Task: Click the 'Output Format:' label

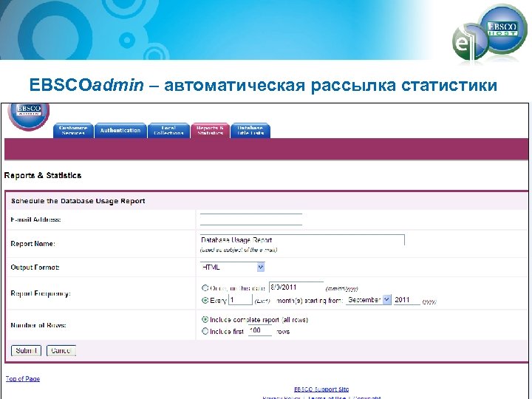Action: (35, 267)
